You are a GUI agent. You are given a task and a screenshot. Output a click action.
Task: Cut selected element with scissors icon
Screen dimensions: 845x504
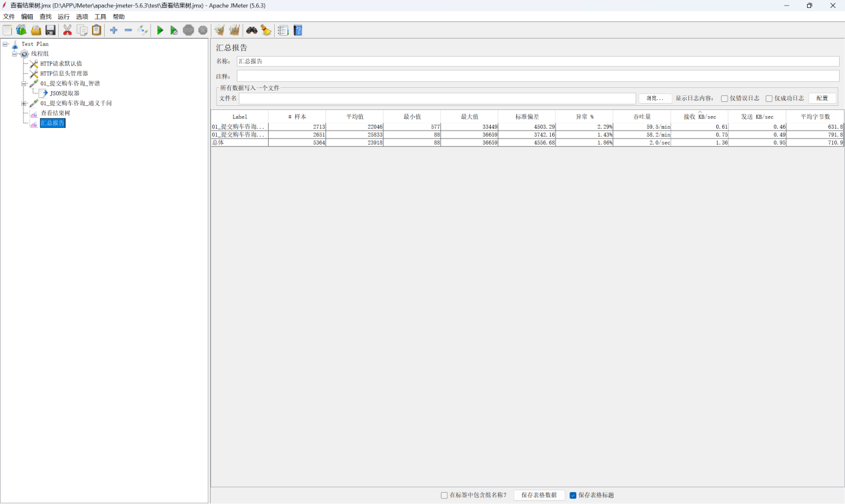tap(67, 30)
